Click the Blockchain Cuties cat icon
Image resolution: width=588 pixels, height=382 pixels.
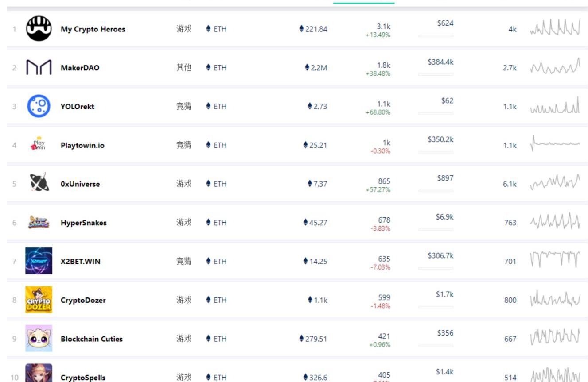[39, 338]
